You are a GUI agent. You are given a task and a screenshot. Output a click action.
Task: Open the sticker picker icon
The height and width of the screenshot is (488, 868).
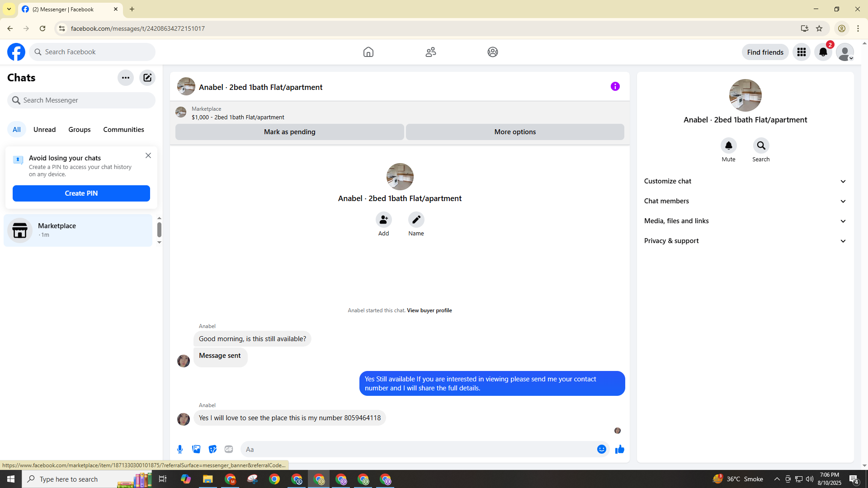point(212,449)
